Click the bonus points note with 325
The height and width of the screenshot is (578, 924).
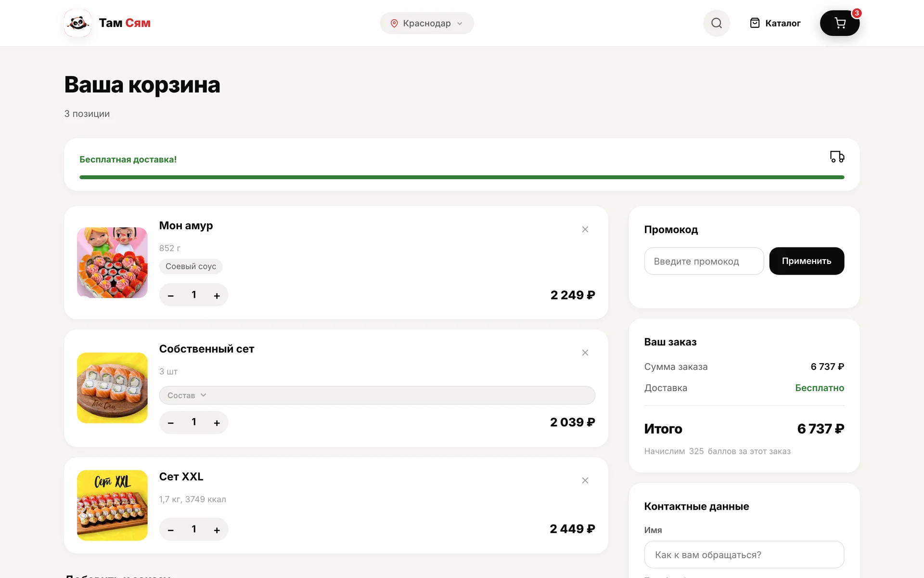(718, 451)
